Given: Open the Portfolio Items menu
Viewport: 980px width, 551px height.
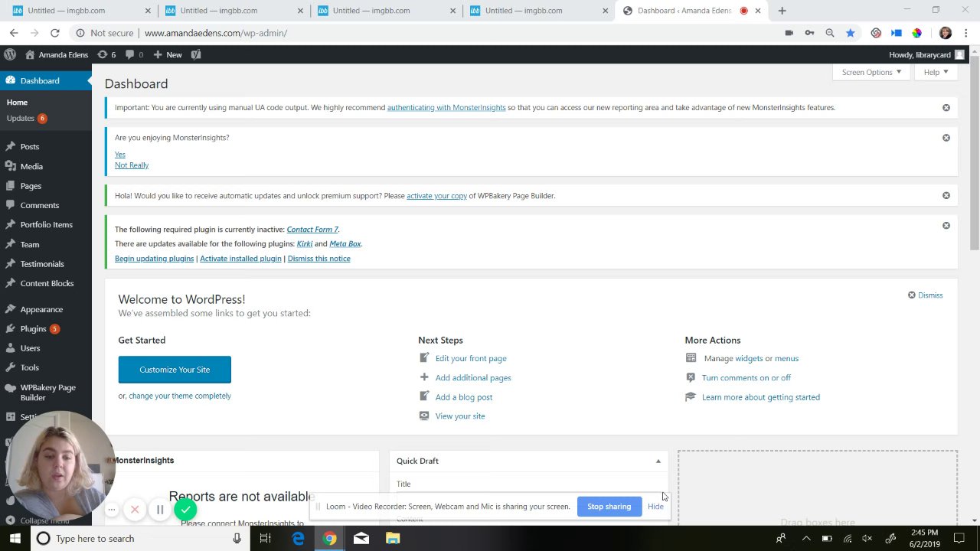Looking at the screenshot, I should pyautogui.click(x=46, y=224).
